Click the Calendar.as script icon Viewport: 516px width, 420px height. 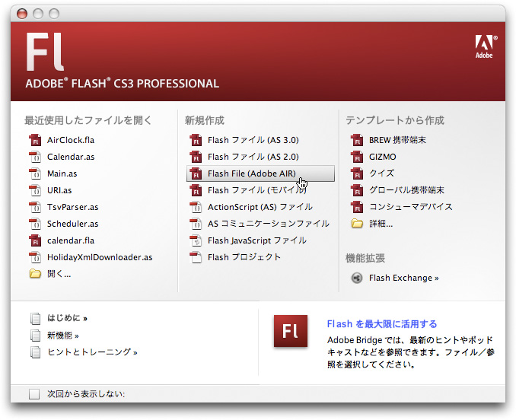pos(35,157)
